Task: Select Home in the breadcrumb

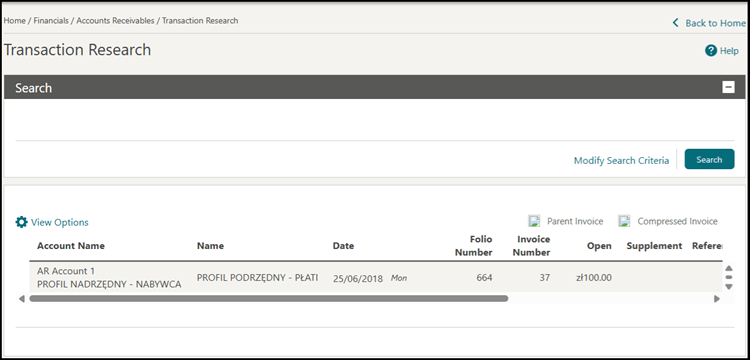Action: click(x=14, y=21)
